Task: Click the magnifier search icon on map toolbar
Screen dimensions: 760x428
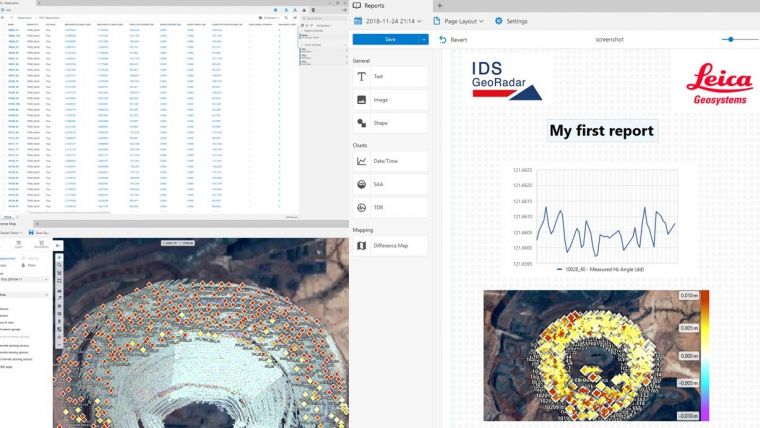Action: pos(59,265)
